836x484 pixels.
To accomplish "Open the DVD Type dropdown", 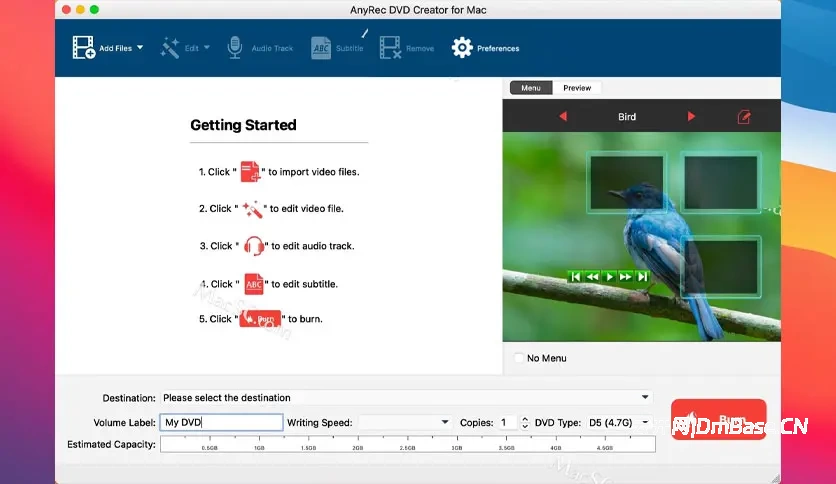I will click(620, 422).
